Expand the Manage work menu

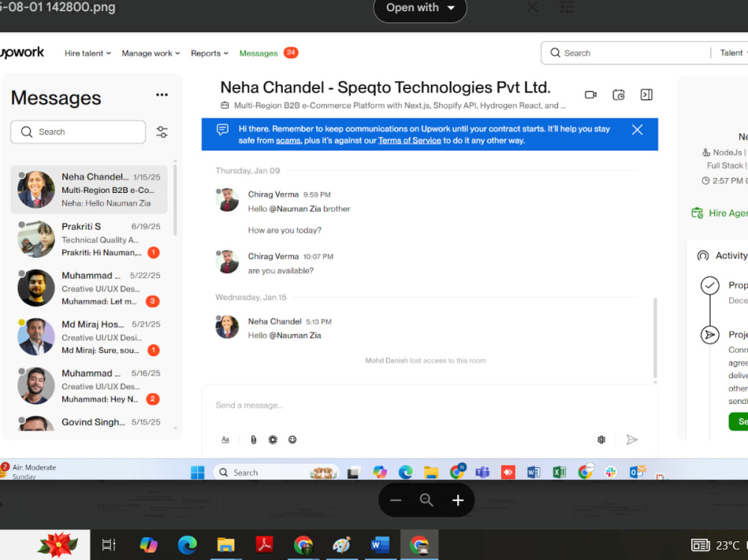[151, 53]
